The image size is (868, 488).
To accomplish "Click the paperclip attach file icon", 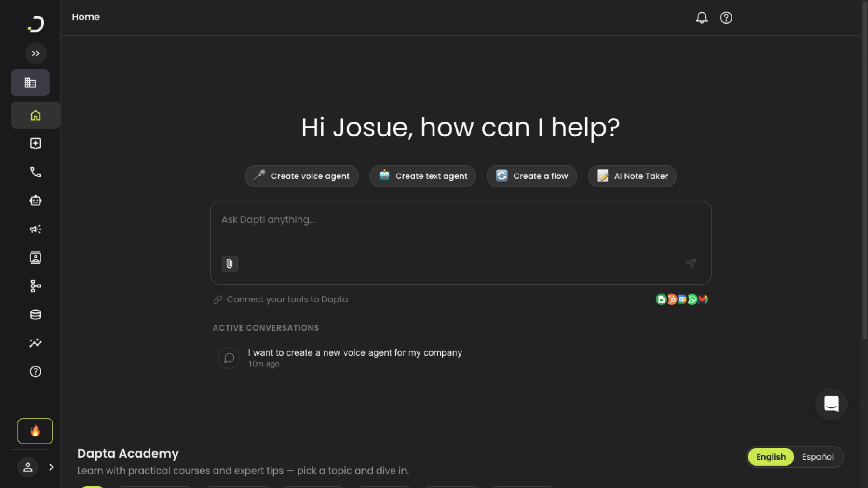I will pos(230,264).
